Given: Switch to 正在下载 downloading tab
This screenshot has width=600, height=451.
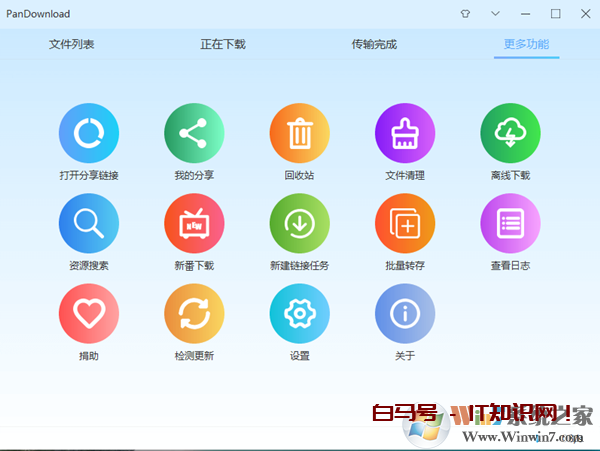Looking at the screenshot, I should click(222, 45).
